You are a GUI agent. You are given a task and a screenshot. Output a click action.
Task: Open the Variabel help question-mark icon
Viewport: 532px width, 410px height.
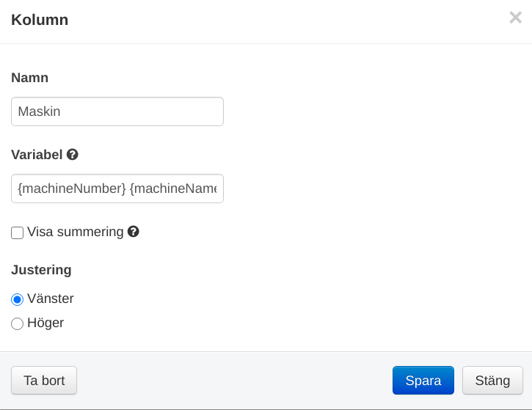(72, 155)
